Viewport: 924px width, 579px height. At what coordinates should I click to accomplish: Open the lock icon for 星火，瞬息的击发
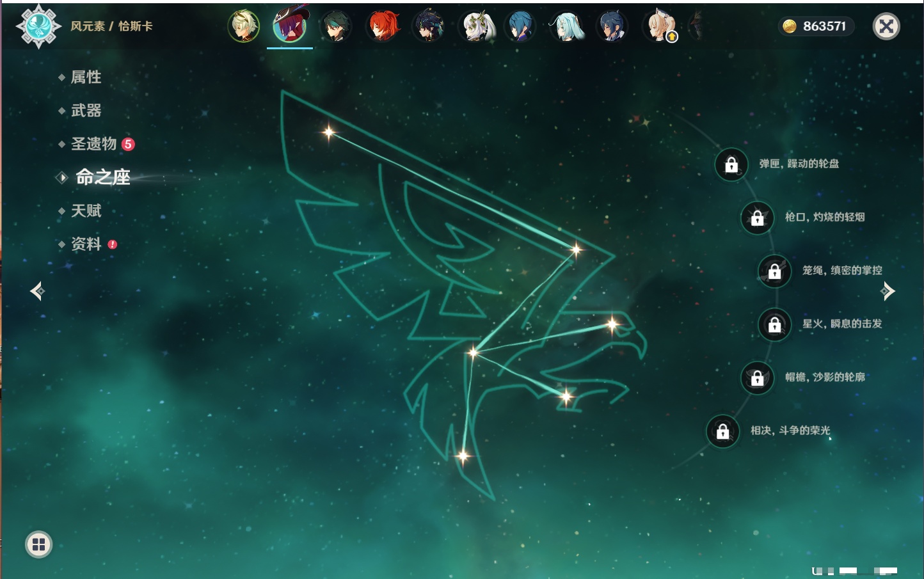coord(775,324)
